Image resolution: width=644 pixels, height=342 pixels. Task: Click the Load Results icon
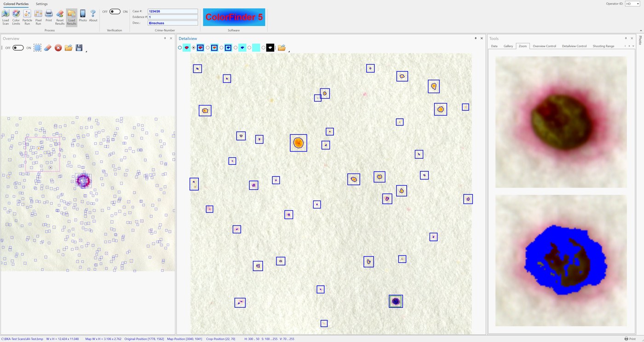[71, 17]
